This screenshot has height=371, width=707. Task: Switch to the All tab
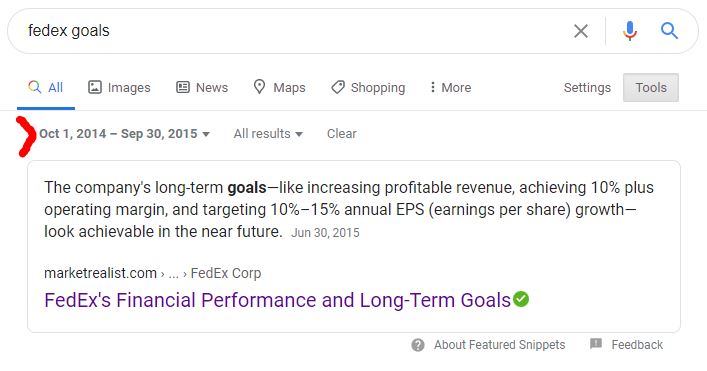click(46, 87)
